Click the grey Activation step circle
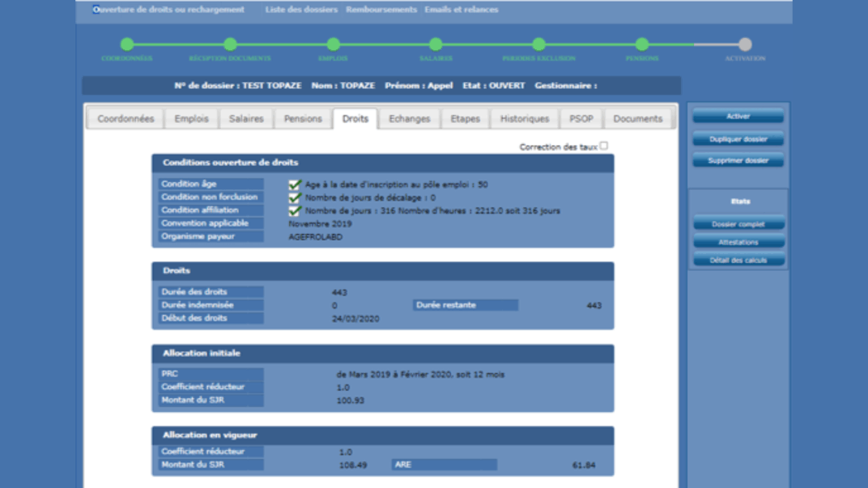This screenshot has height=488, width=868. coord(745,45)
